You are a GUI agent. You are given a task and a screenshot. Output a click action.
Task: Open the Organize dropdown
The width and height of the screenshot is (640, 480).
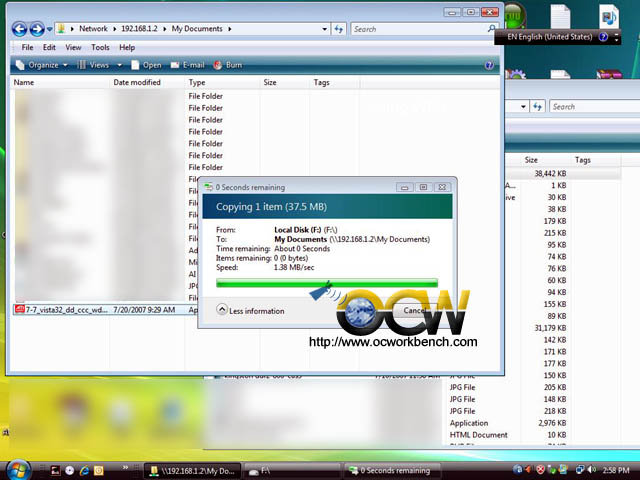(42, 65)
